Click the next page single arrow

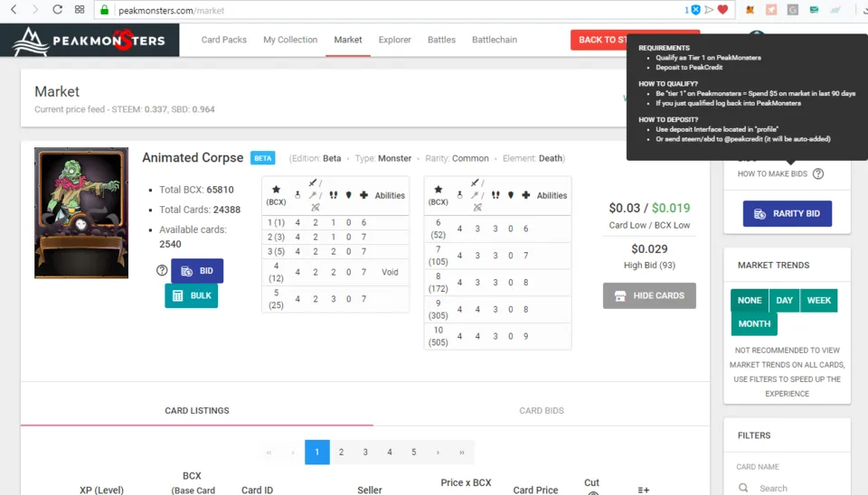(438, 452)
